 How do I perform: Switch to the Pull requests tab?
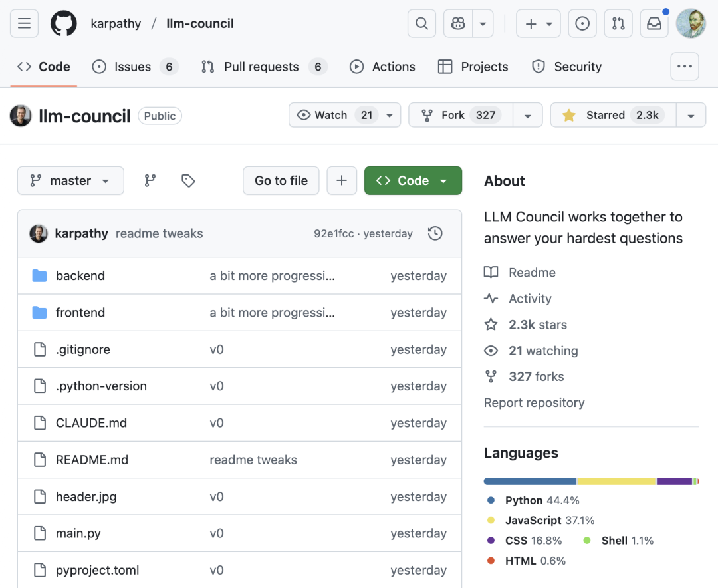coord(264,67)
